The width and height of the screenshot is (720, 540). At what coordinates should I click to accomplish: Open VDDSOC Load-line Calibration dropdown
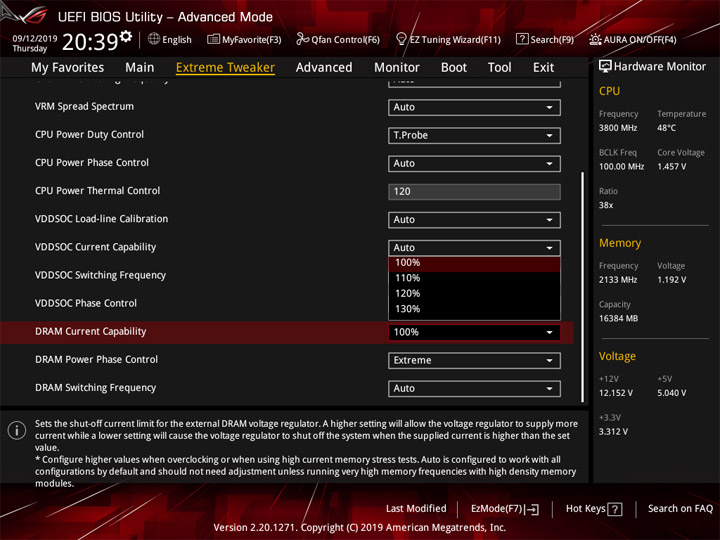point(474,220)
